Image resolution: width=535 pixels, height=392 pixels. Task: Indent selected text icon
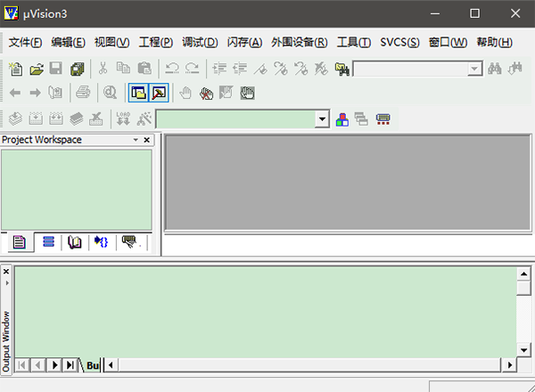pos(219,69)
